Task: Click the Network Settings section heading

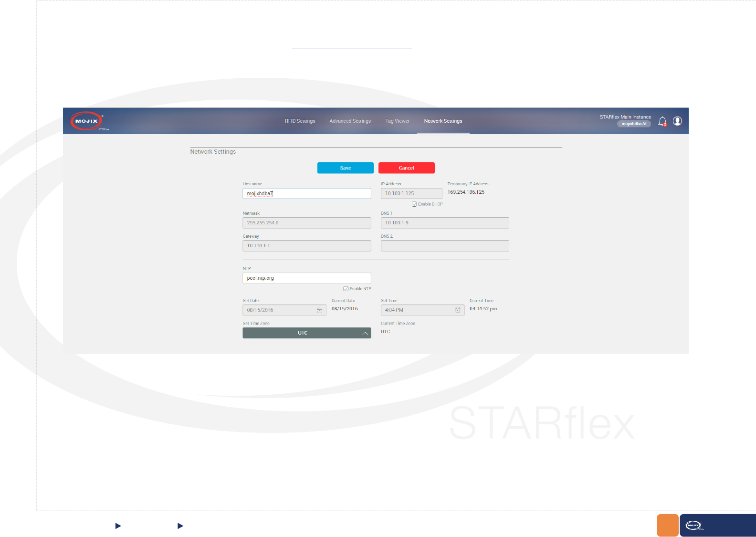Action: (213, 152)
